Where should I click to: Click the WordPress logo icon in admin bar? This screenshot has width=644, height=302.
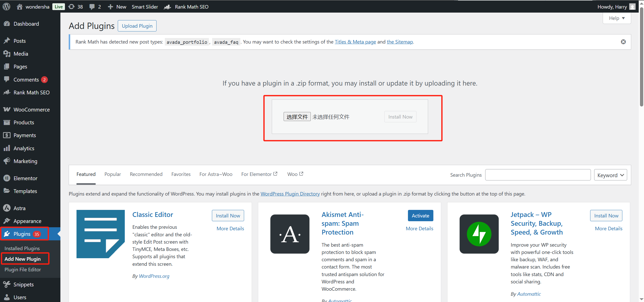[6, 7]
